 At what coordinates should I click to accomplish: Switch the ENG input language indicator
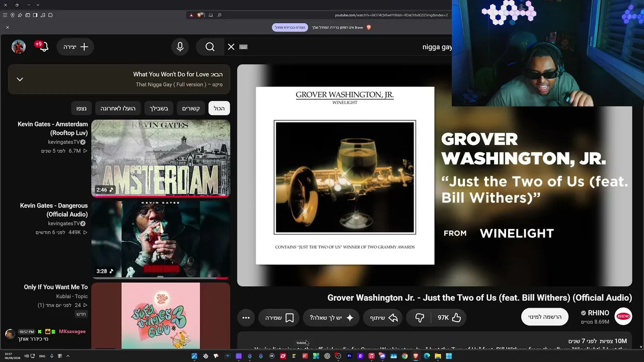pyautogui.click(x=42, y=356)
